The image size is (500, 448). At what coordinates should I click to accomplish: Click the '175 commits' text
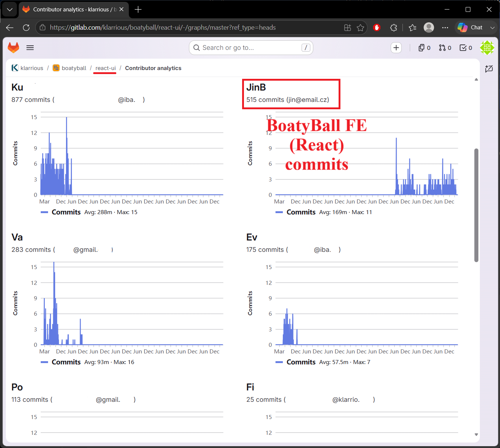(x=265, y=250)
